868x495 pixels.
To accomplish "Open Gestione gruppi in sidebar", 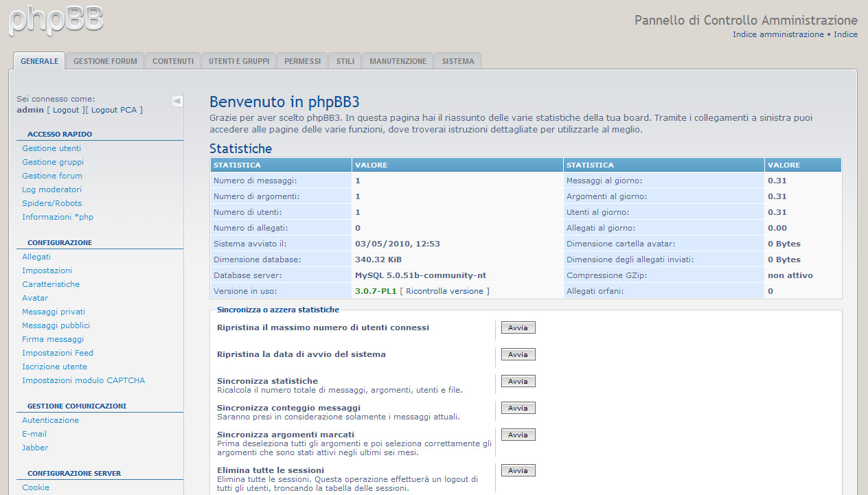I will click(53, 162).
